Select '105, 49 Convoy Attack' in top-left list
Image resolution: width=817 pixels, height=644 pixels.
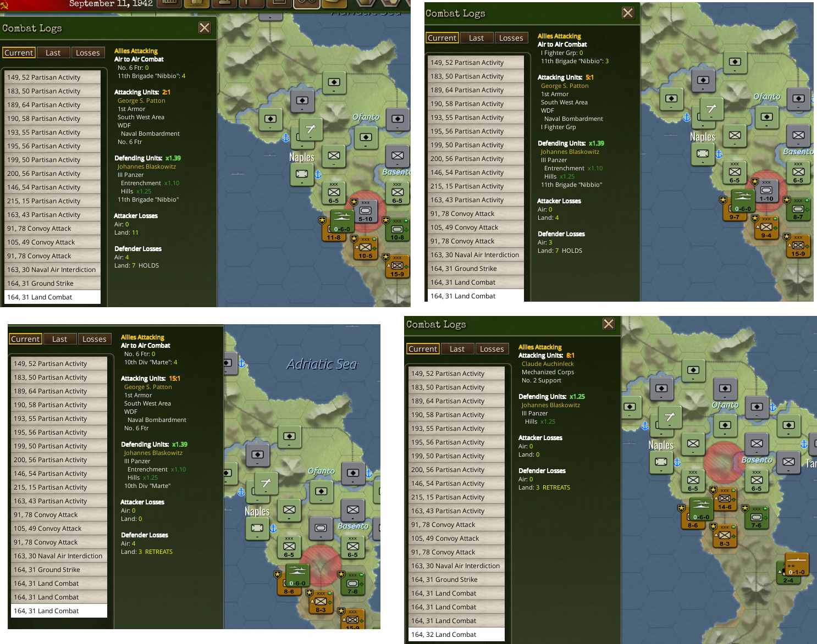[x=52, y=242]
